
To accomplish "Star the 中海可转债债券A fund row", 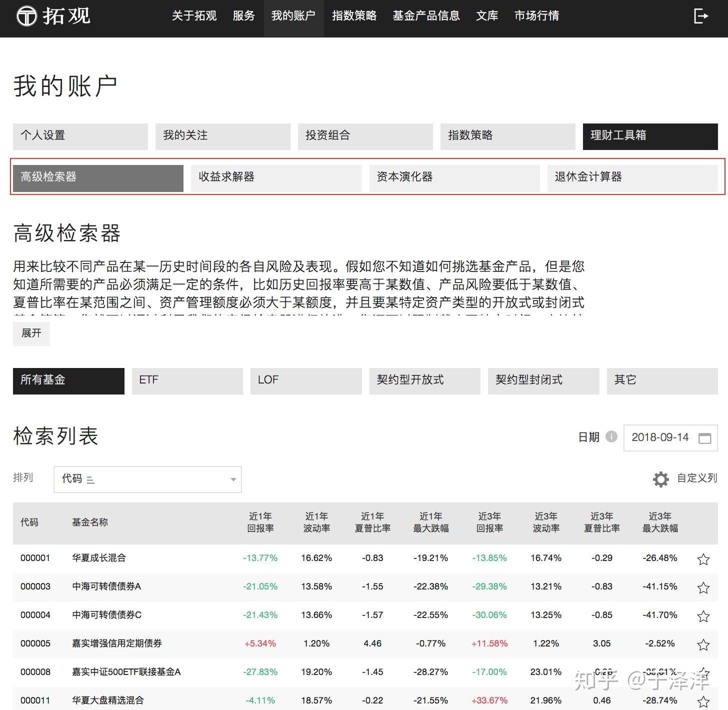I will tap(703, 587).
